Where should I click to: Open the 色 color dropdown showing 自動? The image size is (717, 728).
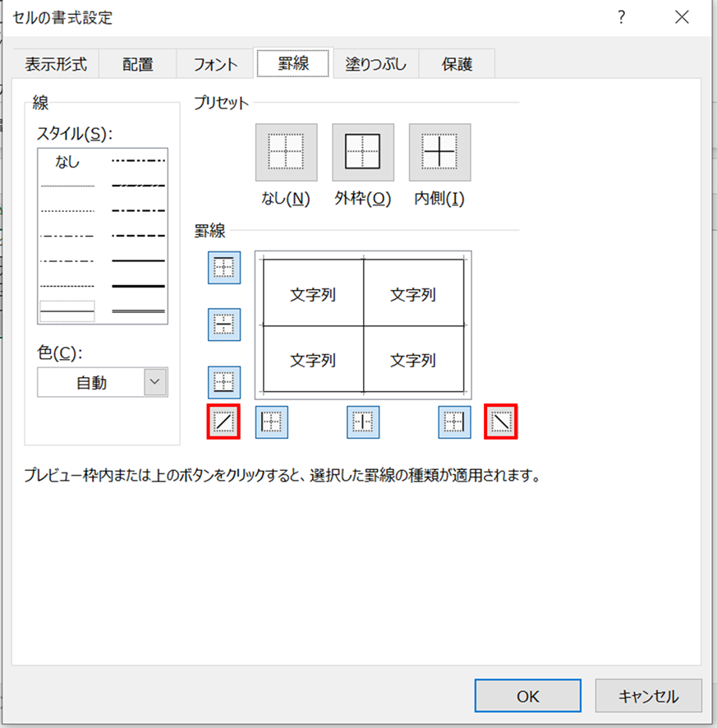pyautogui.click(x=103, y=382)
